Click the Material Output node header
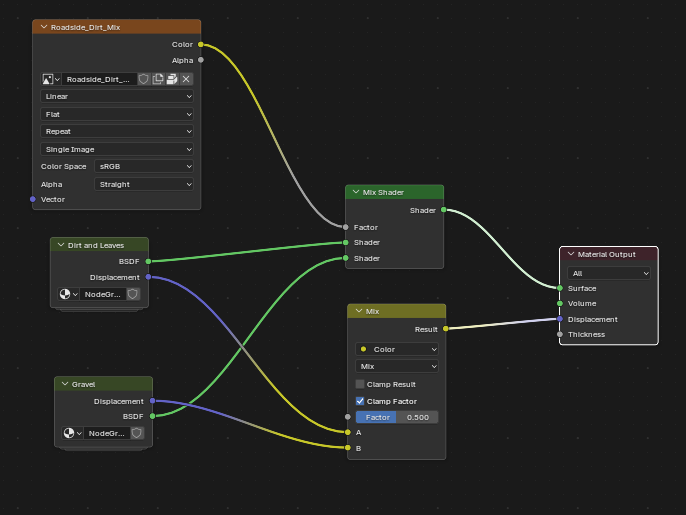 tap(614, 254)
